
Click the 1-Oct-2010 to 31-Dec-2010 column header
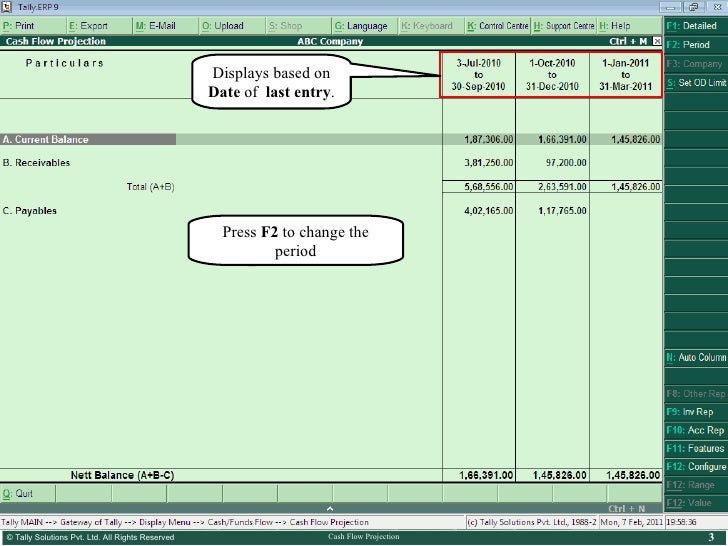coord(552,75)
